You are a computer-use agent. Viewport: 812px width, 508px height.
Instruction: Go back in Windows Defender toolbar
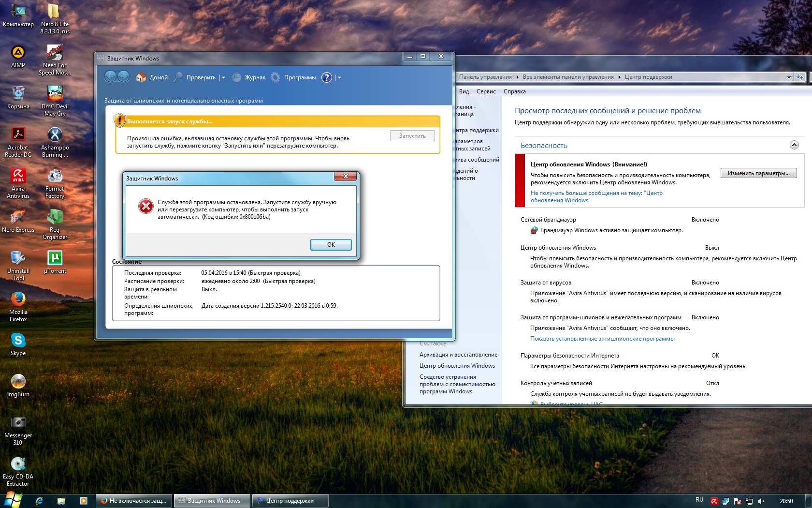pyautogui.click(x=110, y=76)
